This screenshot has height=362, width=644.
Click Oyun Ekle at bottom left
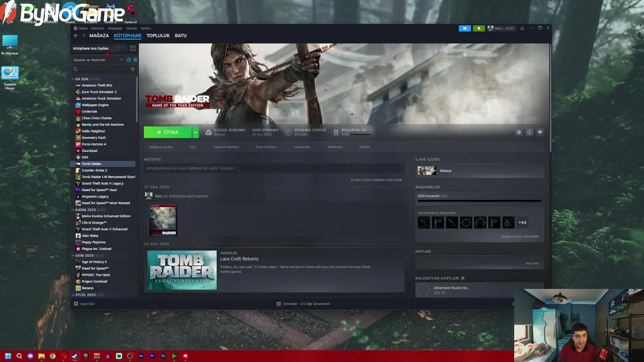click(x=84, y=304)
